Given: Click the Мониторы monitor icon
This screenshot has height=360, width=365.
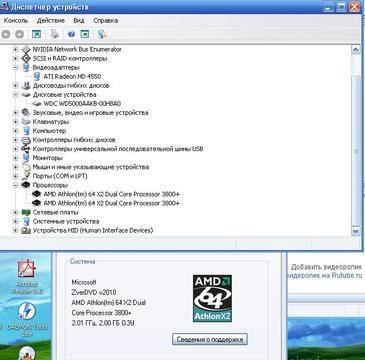Looking at the screenshot, I should (26, 158).
